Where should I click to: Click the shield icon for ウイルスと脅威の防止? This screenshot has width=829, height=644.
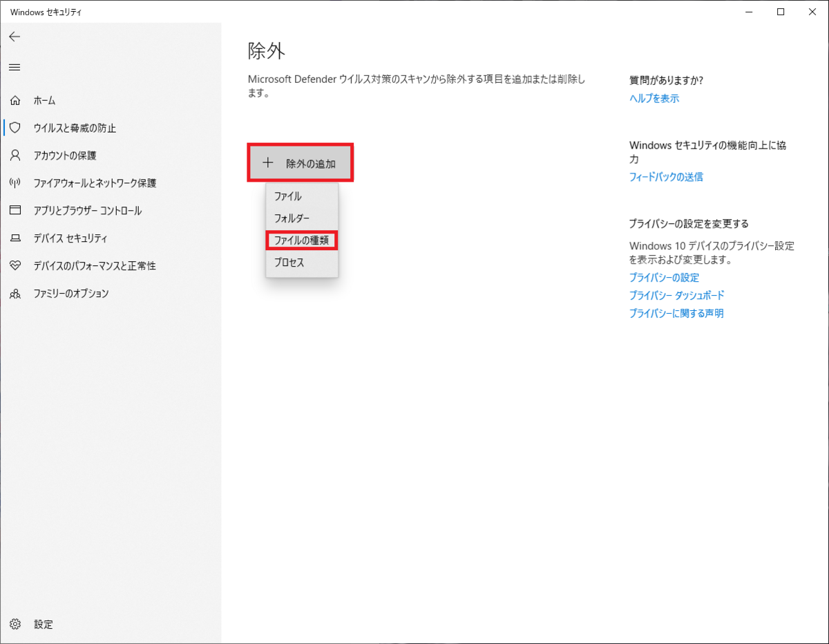(x=15, y=128)
